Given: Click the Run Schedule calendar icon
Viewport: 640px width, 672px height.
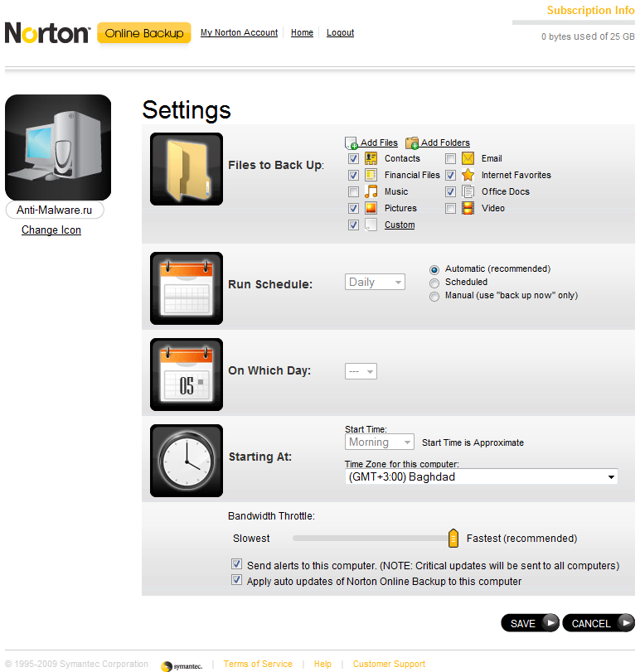Looking at the screenshot, I should pyautogui.click(x=187, y=288).
